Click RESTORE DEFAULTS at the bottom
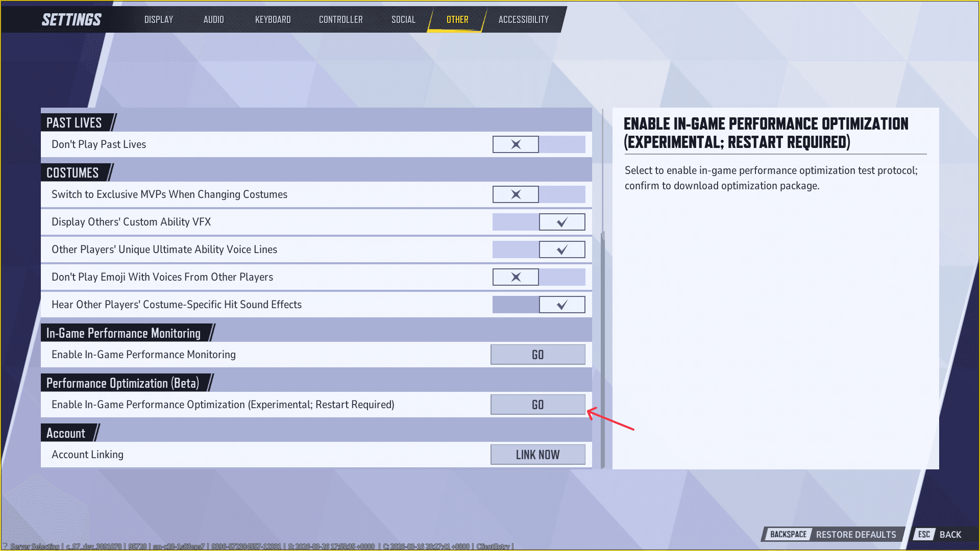Image resolution: width=980 pixels, height=551 pixels. (856, 534)
